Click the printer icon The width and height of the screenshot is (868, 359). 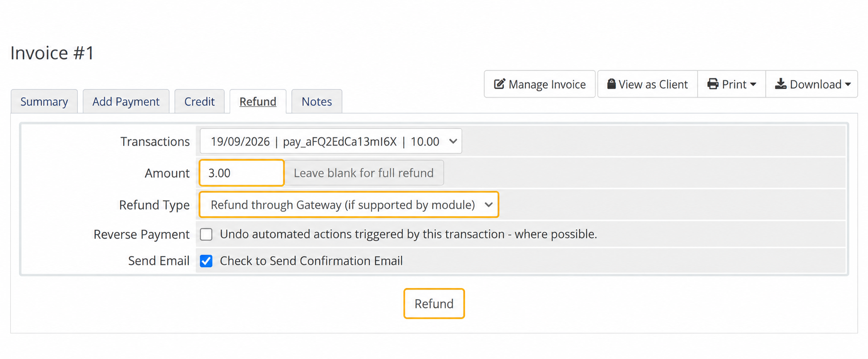click(713, 84)
